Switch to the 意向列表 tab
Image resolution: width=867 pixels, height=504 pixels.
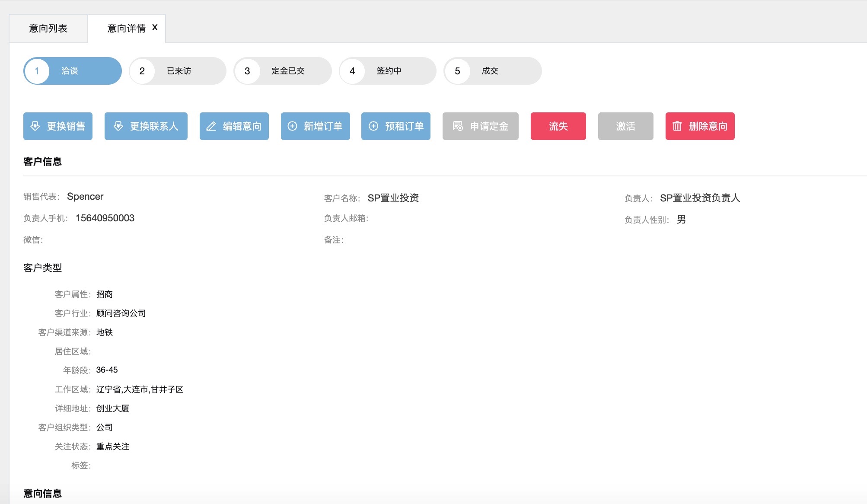(48, 29)
